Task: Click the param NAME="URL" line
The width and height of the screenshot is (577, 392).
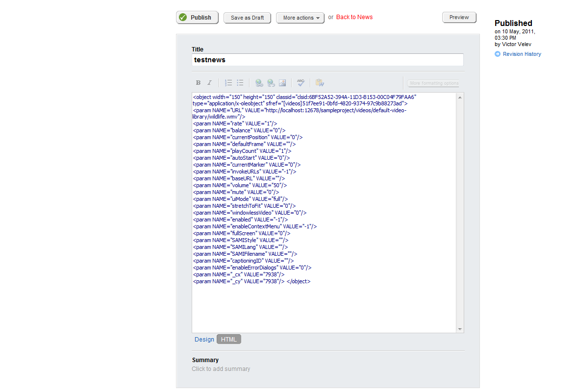Action: pyautogui.click(x=300, y=110)
